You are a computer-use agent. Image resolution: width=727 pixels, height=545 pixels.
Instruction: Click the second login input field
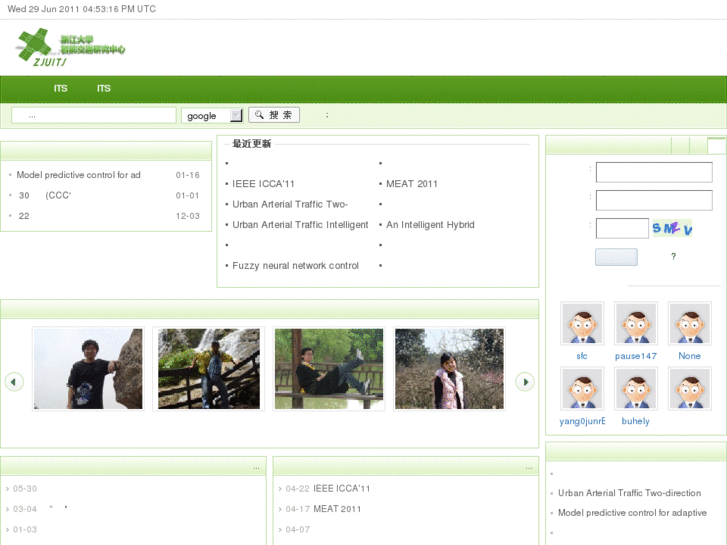654,200
